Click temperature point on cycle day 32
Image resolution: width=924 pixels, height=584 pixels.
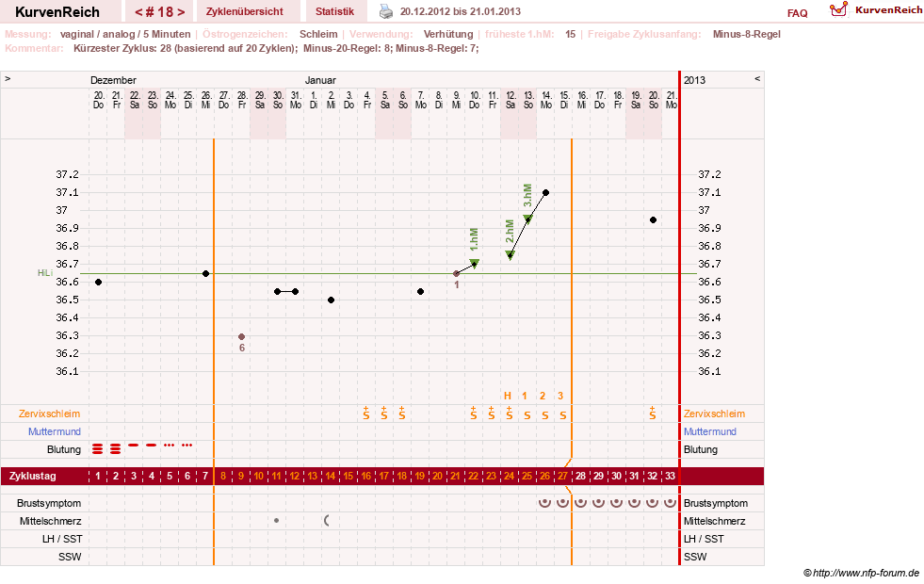pos(653,219)
